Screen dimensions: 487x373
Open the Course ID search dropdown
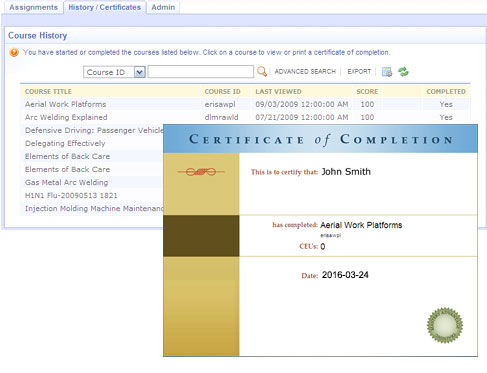(x=114, y=72)
